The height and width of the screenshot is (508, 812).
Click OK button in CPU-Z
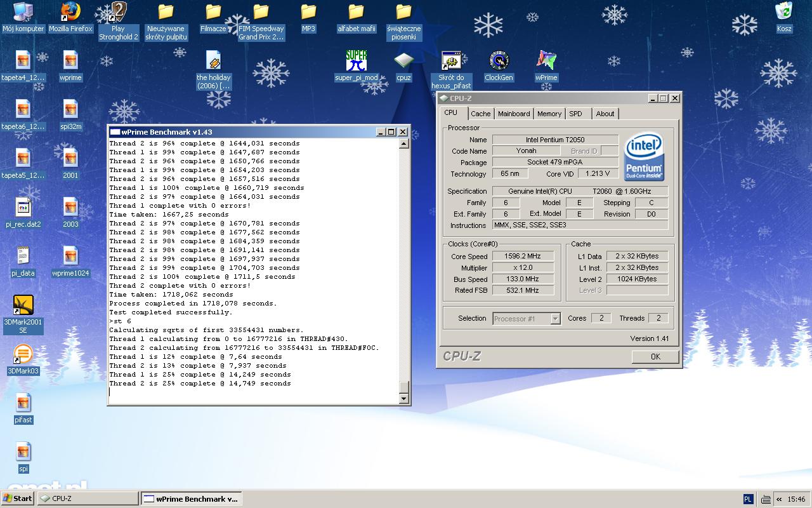pos(655,357)
